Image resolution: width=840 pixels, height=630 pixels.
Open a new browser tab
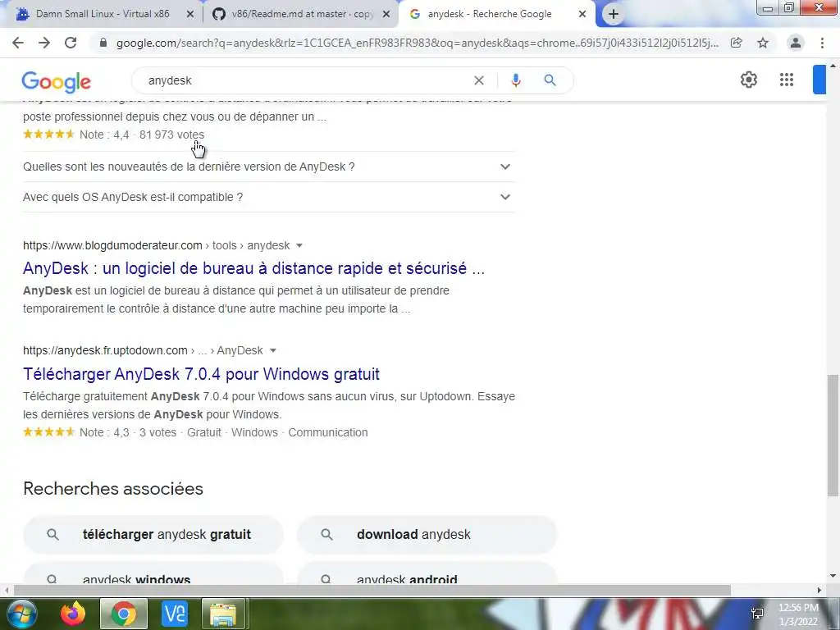(614, 15)
